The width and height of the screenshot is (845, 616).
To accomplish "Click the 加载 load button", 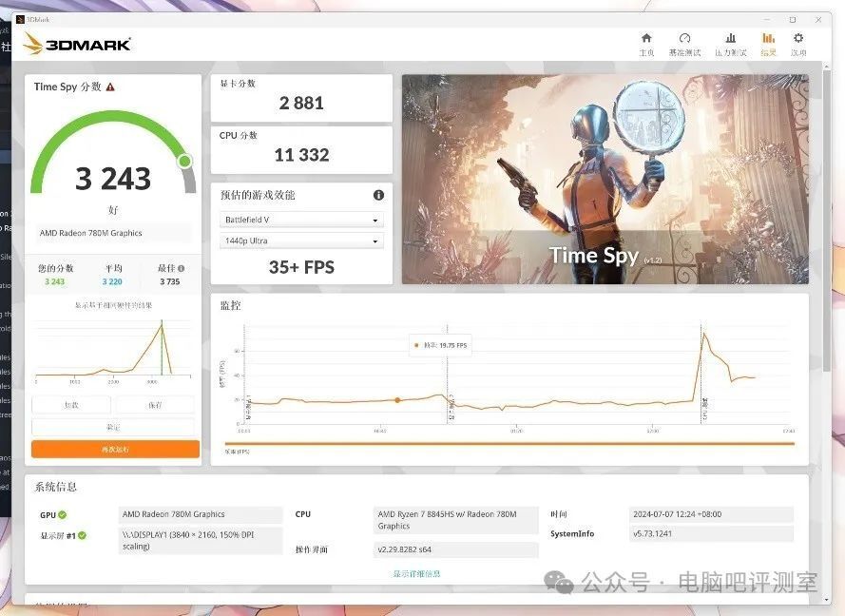I will [71, 405].
